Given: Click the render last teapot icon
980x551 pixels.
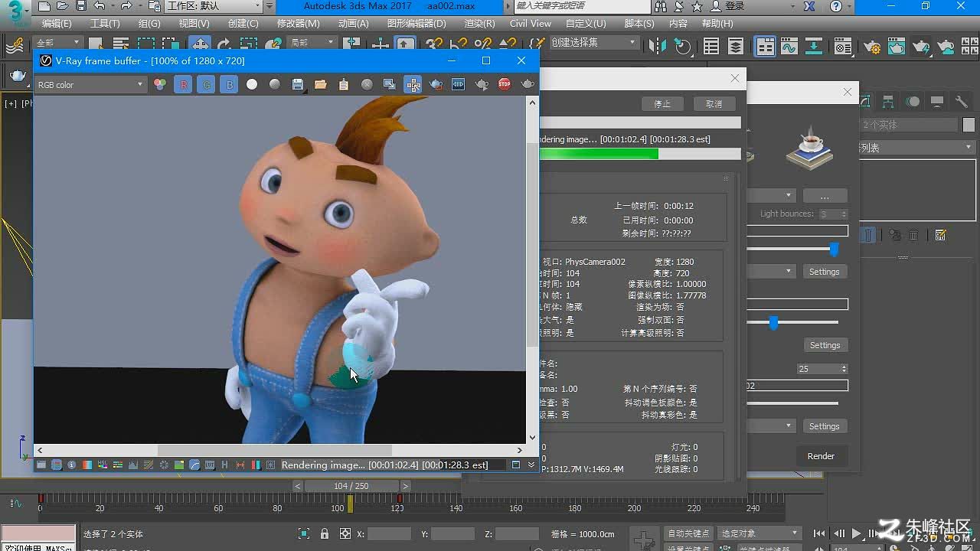Looking at the screenshot, I should (528, 85).
